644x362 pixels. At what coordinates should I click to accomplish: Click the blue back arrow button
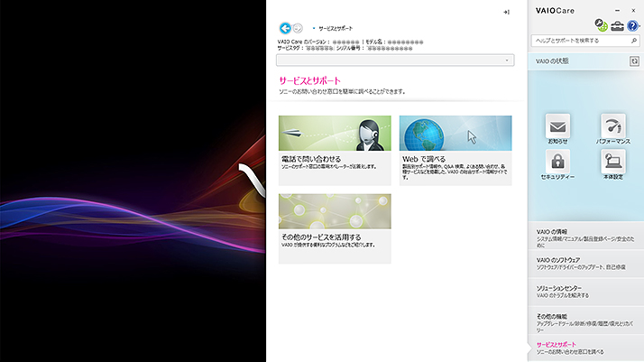point(285,28)
